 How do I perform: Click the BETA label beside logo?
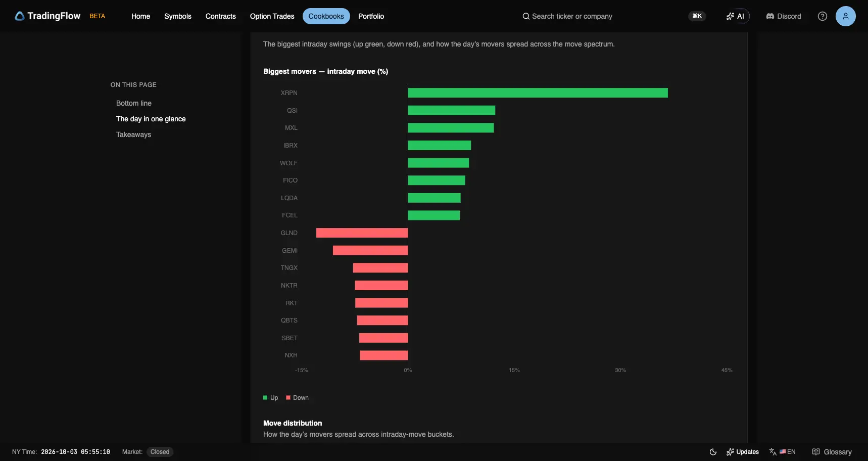98,16
